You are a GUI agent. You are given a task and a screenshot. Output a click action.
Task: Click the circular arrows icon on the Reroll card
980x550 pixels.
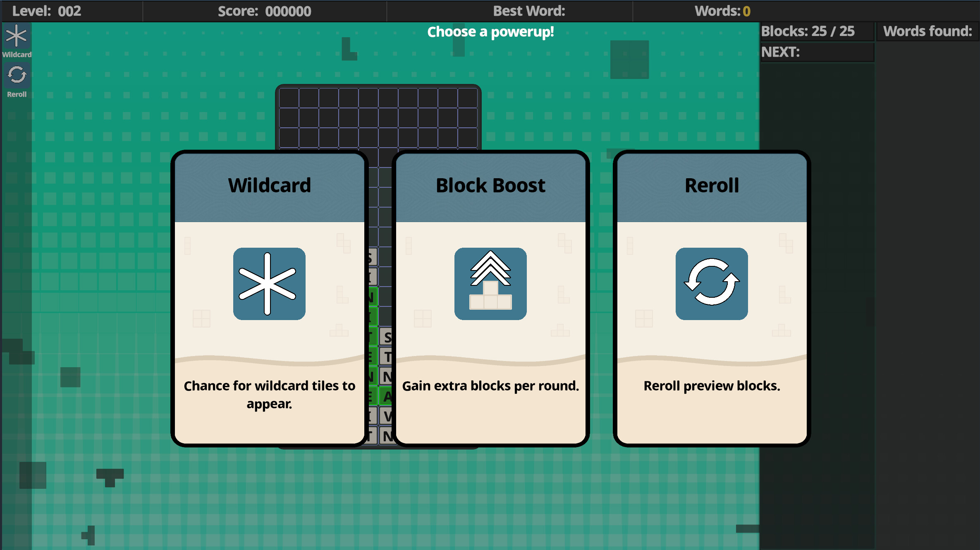coord(711,284)
